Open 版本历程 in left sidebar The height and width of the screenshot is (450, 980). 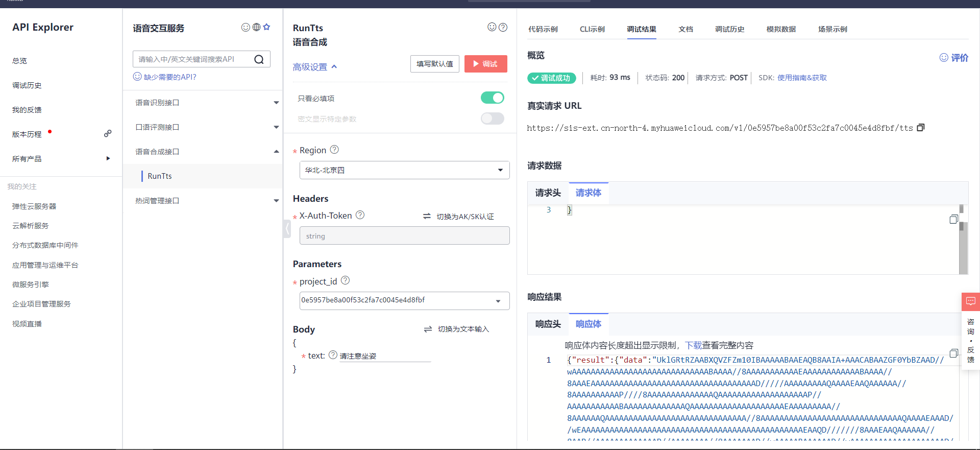[27, 134]
